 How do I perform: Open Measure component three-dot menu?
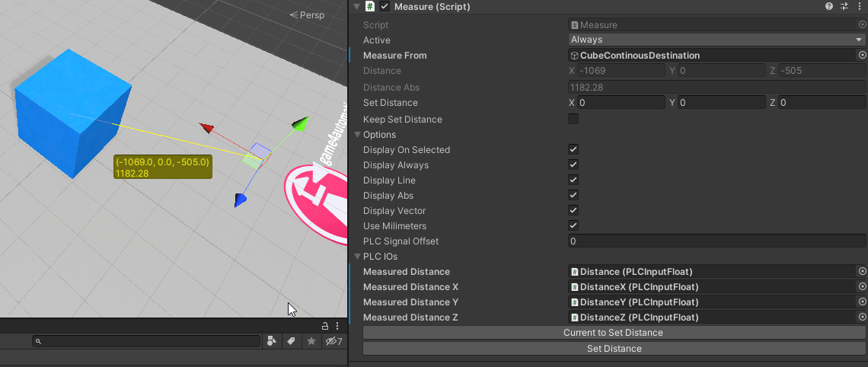coord(859,7)
